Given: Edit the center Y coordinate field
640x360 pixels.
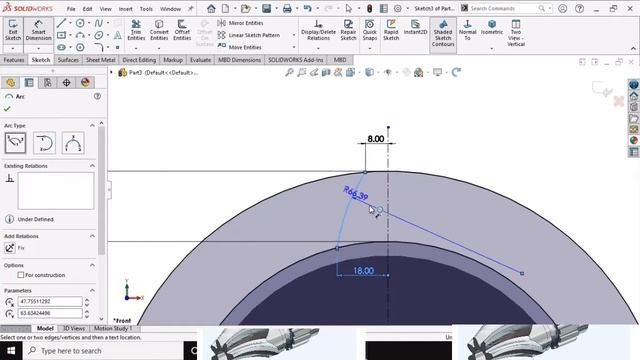Looking at the screenshot, I should 51,313.
